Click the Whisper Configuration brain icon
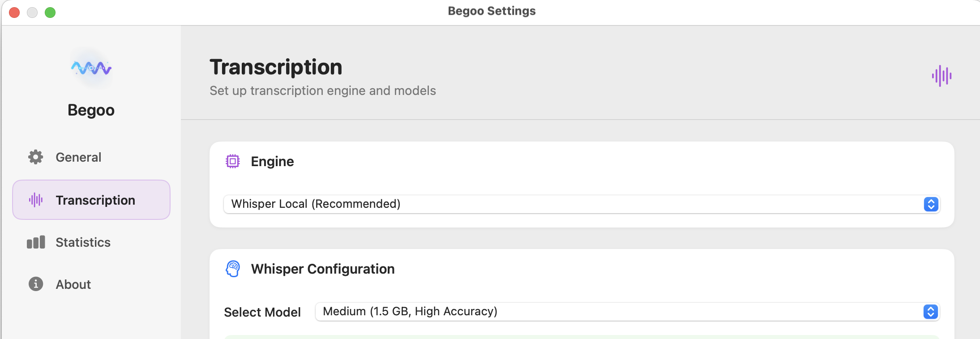The height and width of the screenshot is (339, 980). [x=233, y=269]
